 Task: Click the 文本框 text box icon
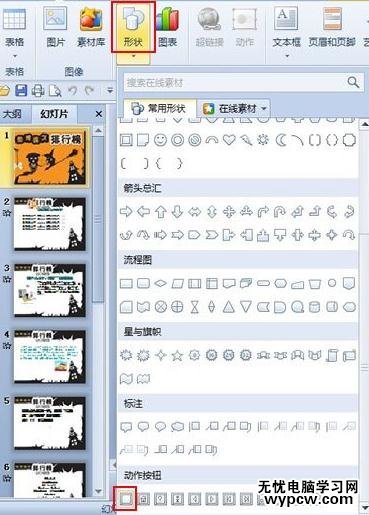click(x=286, y=18)
